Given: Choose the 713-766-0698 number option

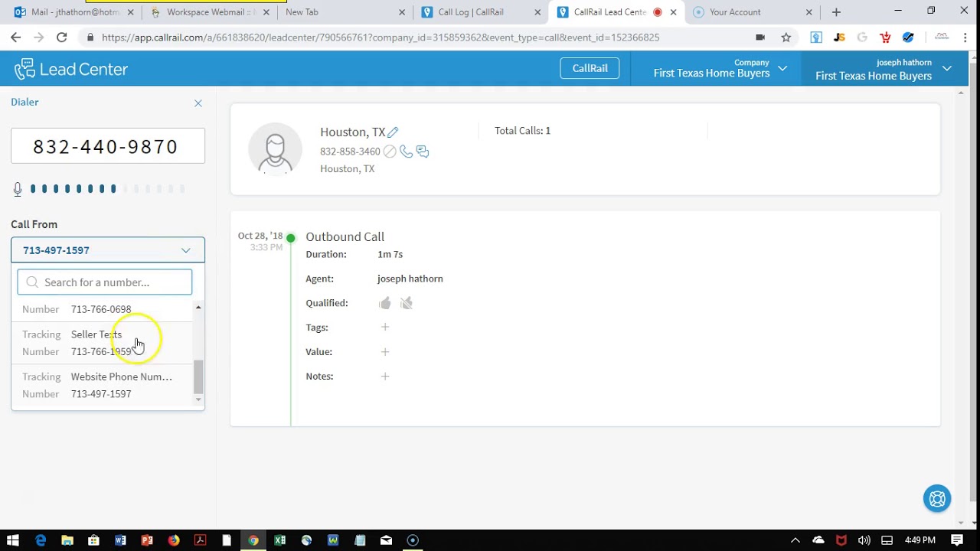Looking at the screenshot, I should pyautogui.click(x=103, y=309).
